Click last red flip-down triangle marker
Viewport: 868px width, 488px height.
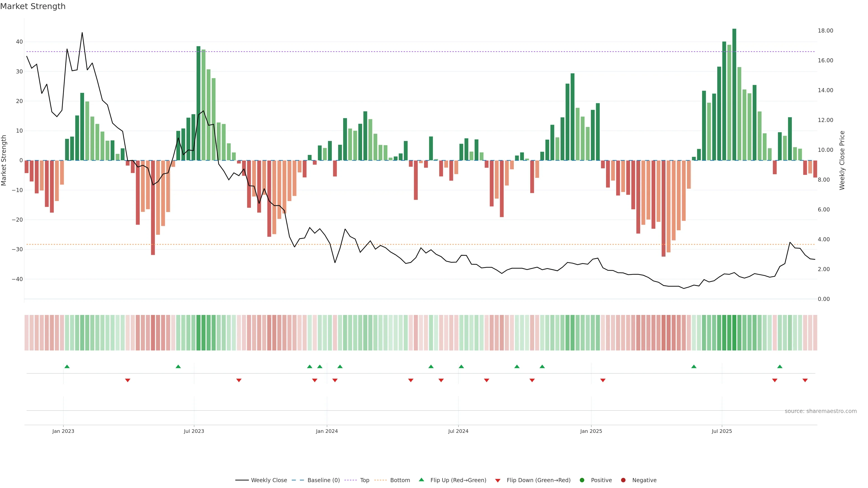[x=805, y=380]
